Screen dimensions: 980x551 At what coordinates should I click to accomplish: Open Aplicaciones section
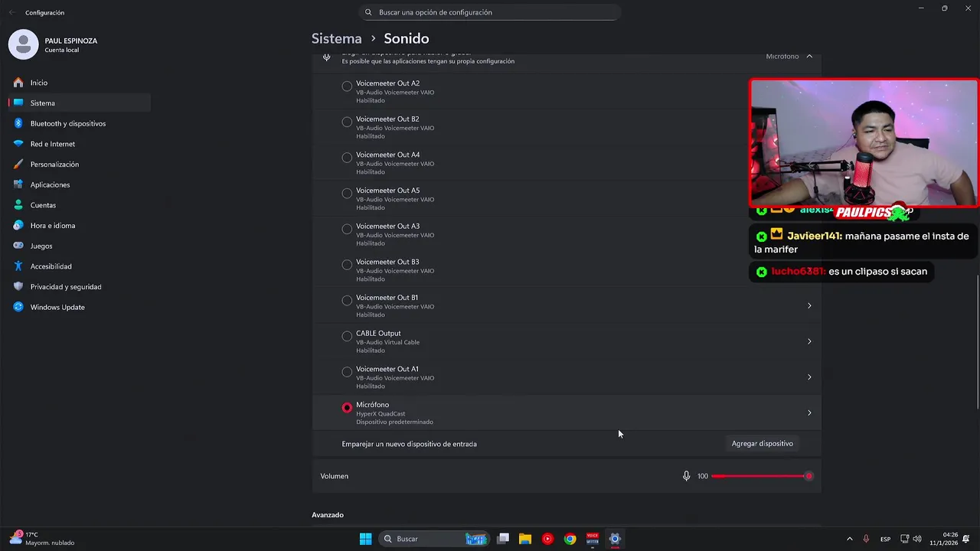(80, 184)
